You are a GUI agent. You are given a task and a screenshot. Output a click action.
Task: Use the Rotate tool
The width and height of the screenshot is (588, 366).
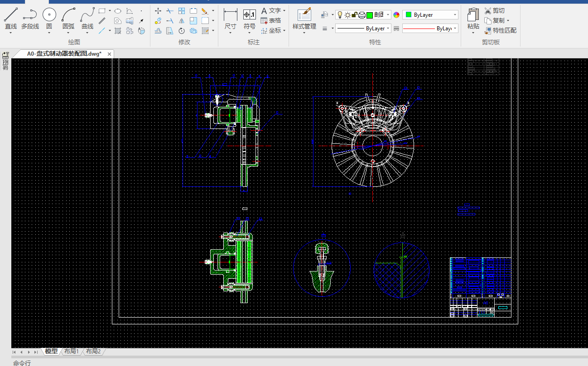click(182, 31)
